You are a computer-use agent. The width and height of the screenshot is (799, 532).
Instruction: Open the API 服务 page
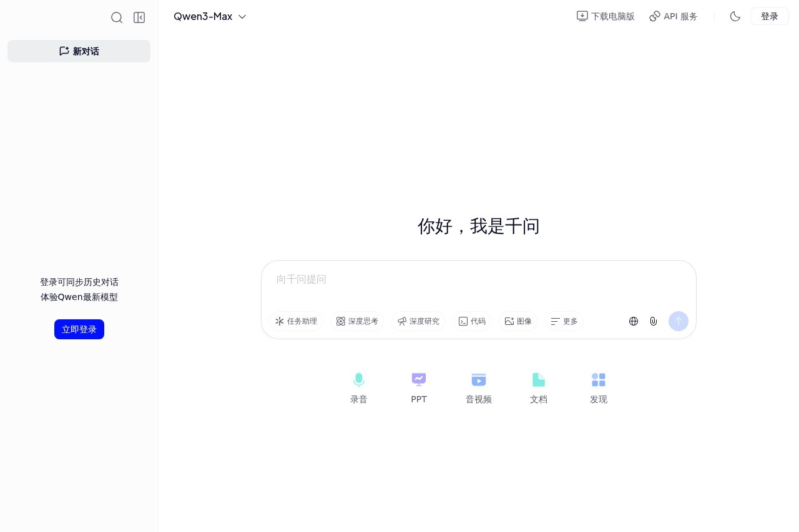coord(674,16)
